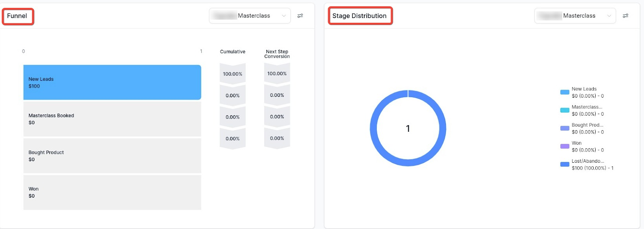644x229 pixels.
Task: Click the Stage Distribution panel title
Action: 359,16
